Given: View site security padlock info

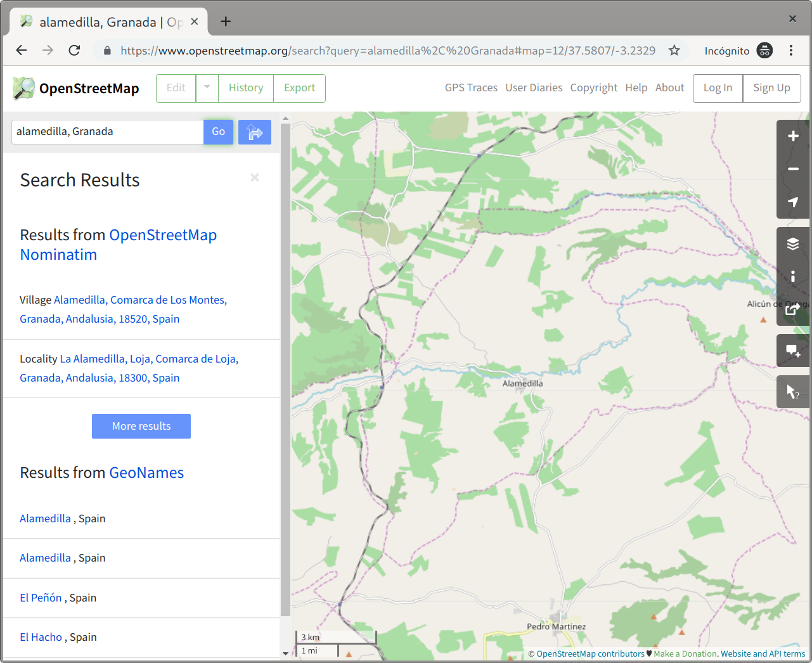Looking at the screenshot, I should [x=107, y=50].
